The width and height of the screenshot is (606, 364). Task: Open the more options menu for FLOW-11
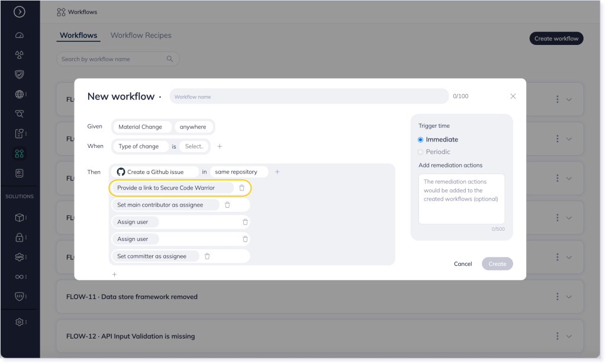pyautogui.click(x=557, y=297)
